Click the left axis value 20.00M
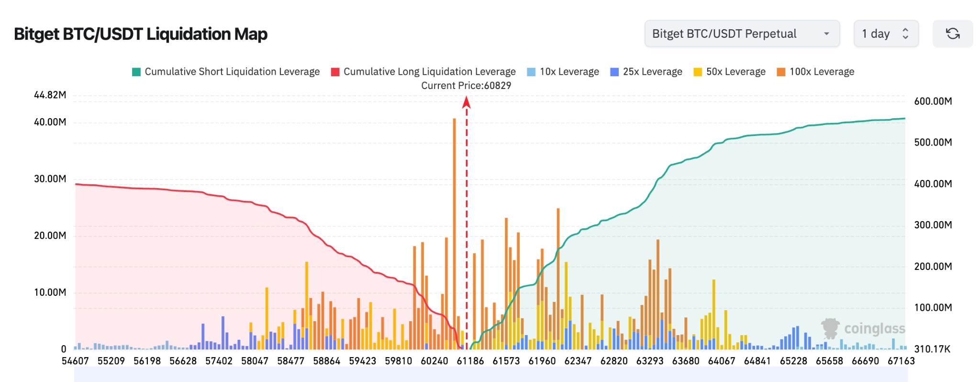The height and width of the screenshot is (382, 980). click(x=50, y=236)
